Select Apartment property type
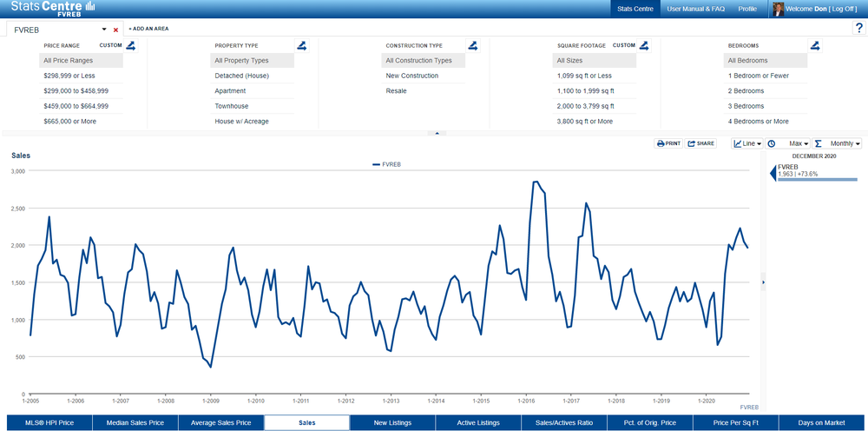 [253, 91]
